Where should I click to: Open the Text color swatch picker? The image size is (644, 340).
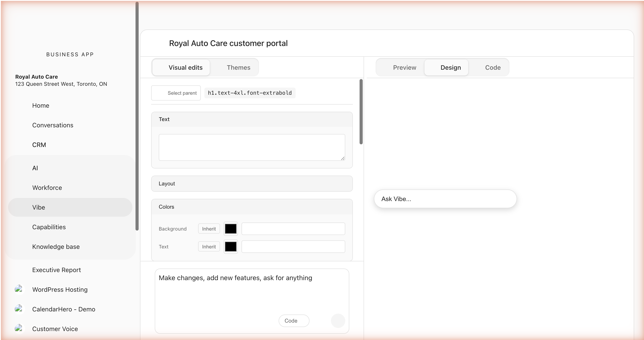pos(231,247)
